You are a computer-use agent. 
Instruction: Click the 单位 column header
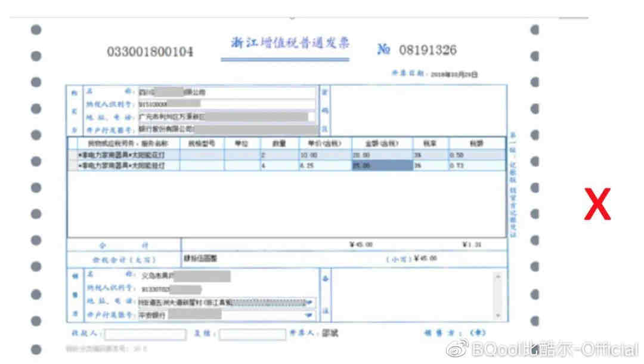pos(242,143)
